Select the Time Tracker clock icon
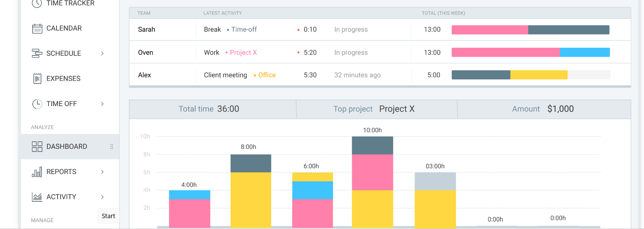The width and height of the screenshot is (644, 229). tap(37, 3)
